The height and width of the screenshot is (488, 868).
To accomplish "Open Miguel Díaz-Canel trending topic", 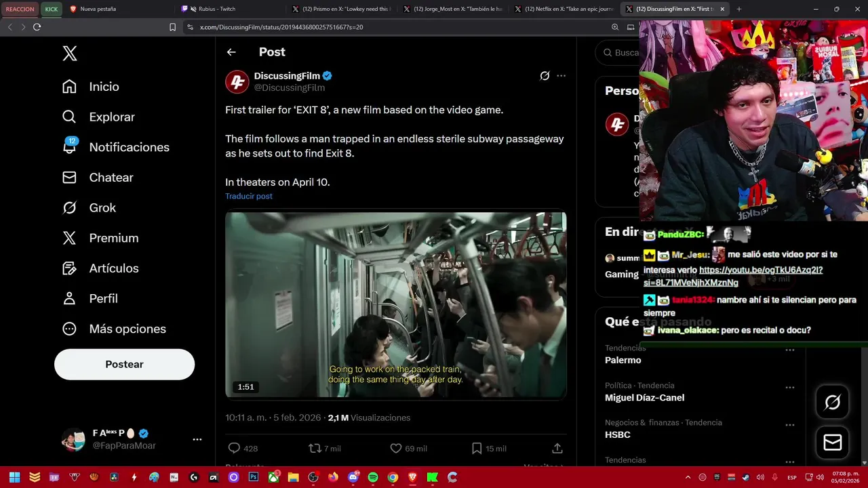I will click(644, 398).
